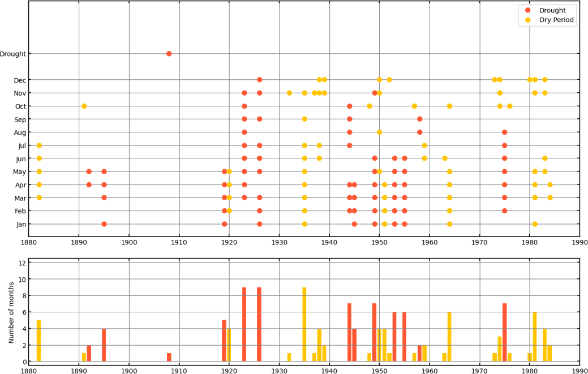Click the 'Number of months' axis label

coord(11,312)
